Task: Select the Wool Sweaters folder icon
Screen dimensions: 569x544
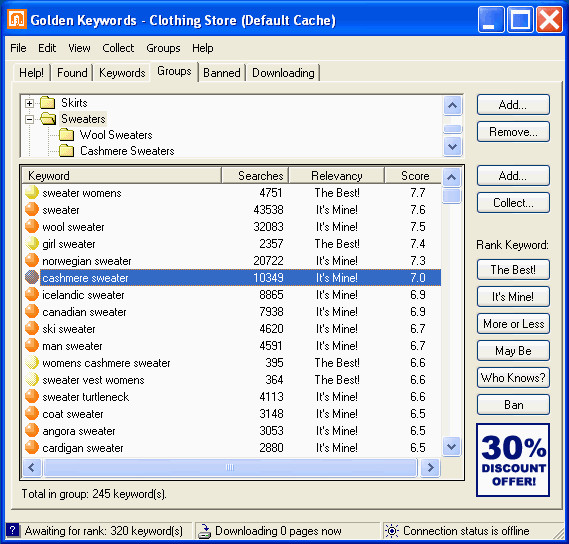Action: (67, 135)
